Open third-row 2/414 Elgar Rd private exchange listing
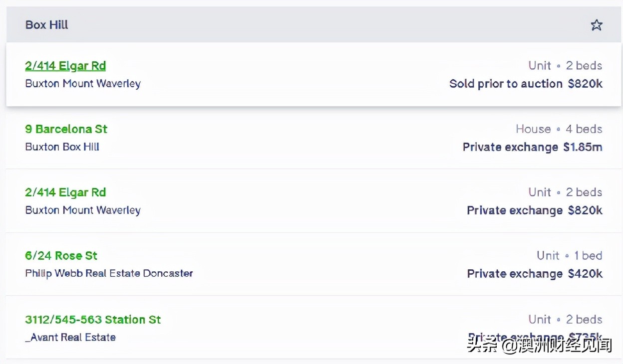This screenshot has height=364, width=623. 65,192
